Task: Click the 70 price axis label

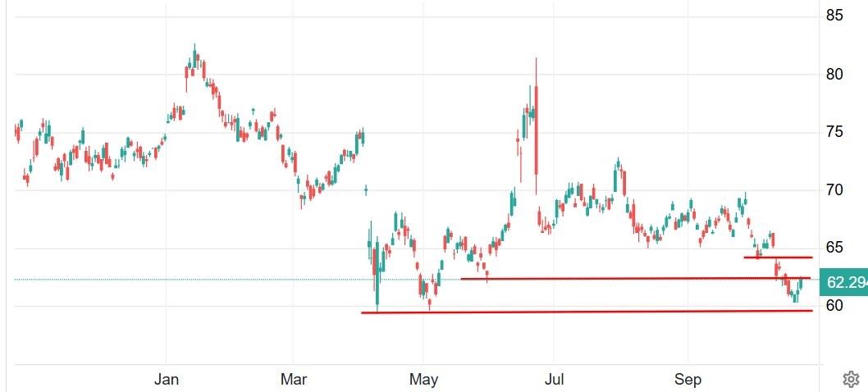Action: click(x=835, y=190)
